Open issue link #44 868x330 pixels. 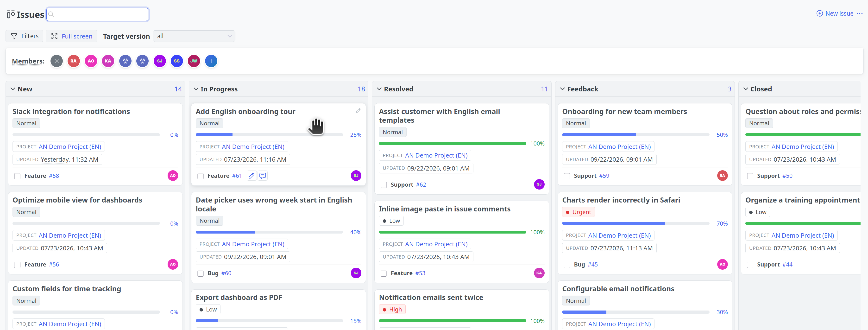coord(787,264)
